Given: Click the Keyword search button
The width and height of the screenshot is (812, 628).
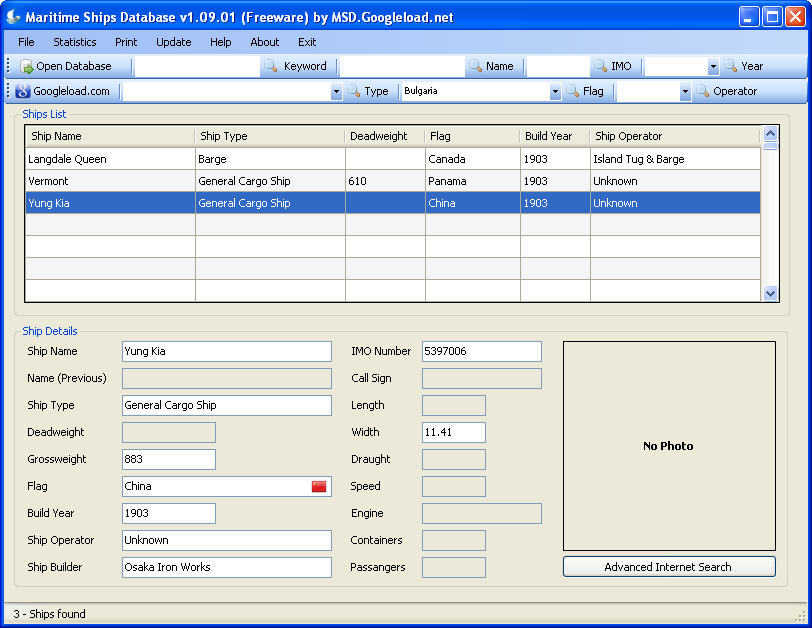Looking at the screenshot, I should 296,66.
